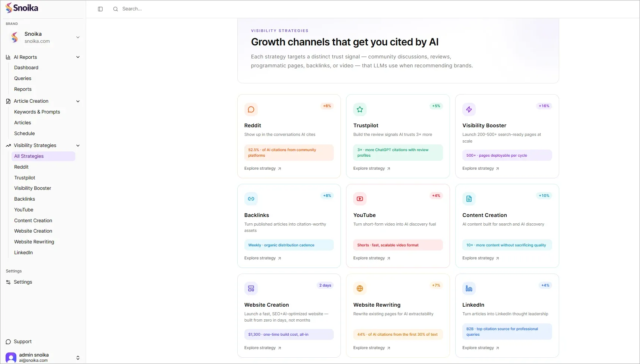Screen dimensions: 640x364
Task: Go to Queries in the sidebar
Action: click(x=23, y=79)
